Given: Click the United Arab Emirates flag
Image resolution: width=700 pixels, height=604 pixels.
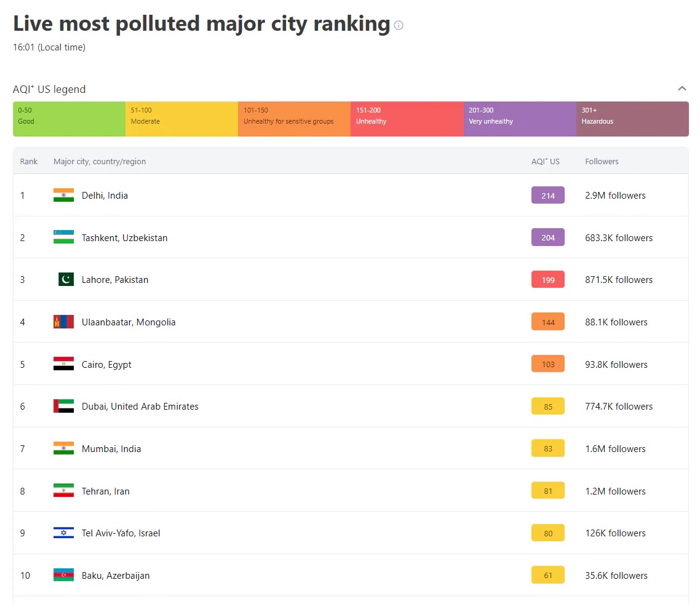Looking at the screenshot, I should pos(63,406).
